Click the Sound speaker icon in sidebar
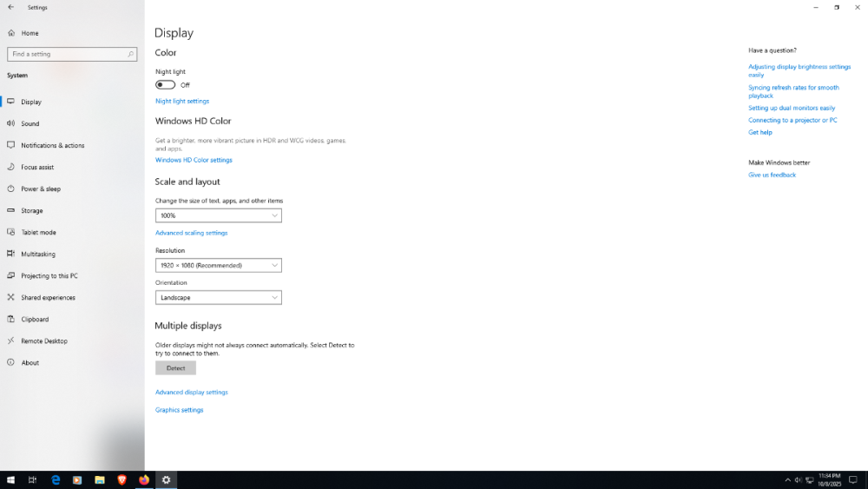Screen dimensions: 868x489 click(11, 123)
